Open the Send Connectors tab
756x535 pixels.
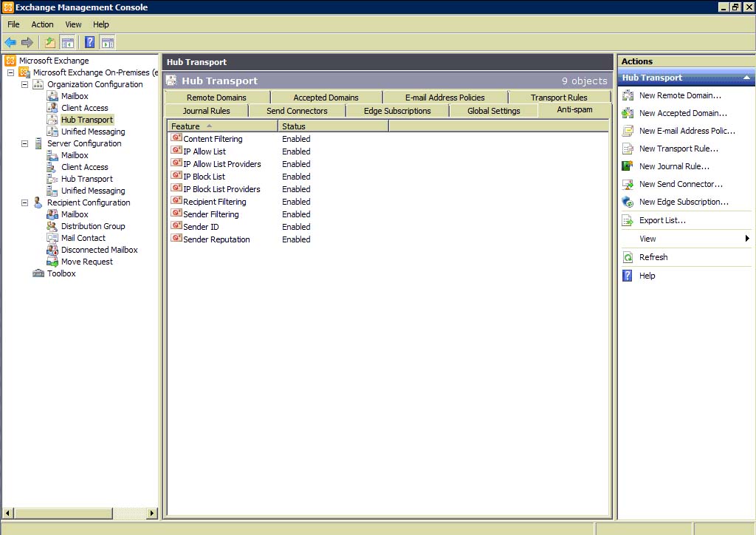(297, 111)
